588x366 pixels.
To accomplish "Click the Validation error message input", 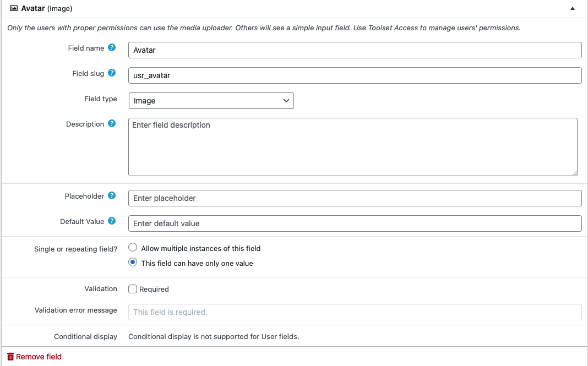I will (355, 312).
